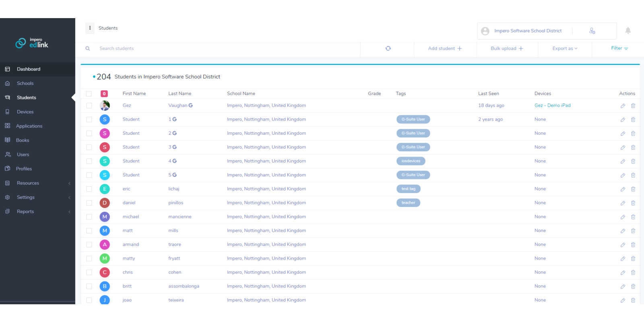
Task: Expand the Resources sidebar menu
Action: (37, 183)
